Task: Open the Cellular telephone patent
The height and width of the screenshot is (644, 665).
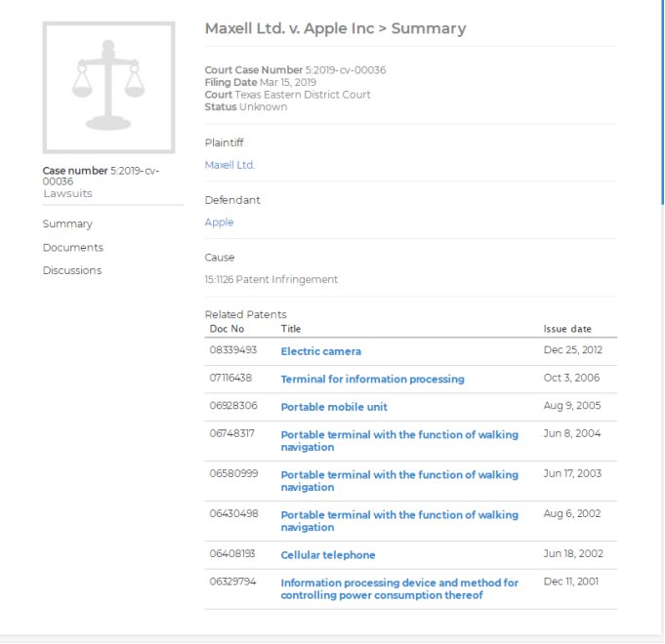Action: 328,555
